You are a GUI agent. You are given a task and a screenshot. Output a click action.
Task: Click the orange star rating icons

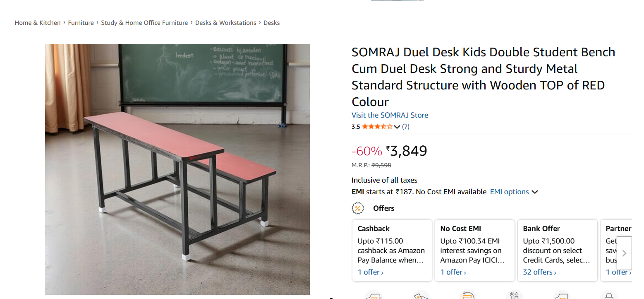(377, 127)
